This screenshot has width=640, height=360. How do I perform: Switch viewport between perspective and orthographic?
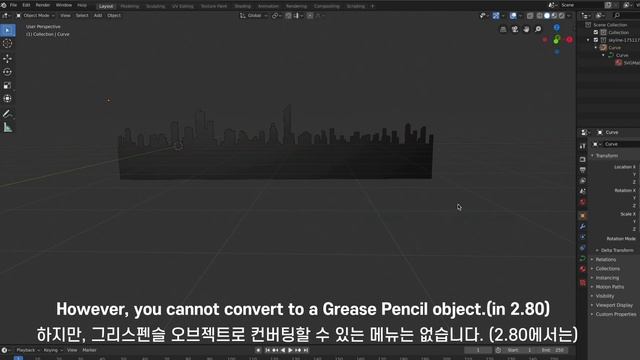503,29
